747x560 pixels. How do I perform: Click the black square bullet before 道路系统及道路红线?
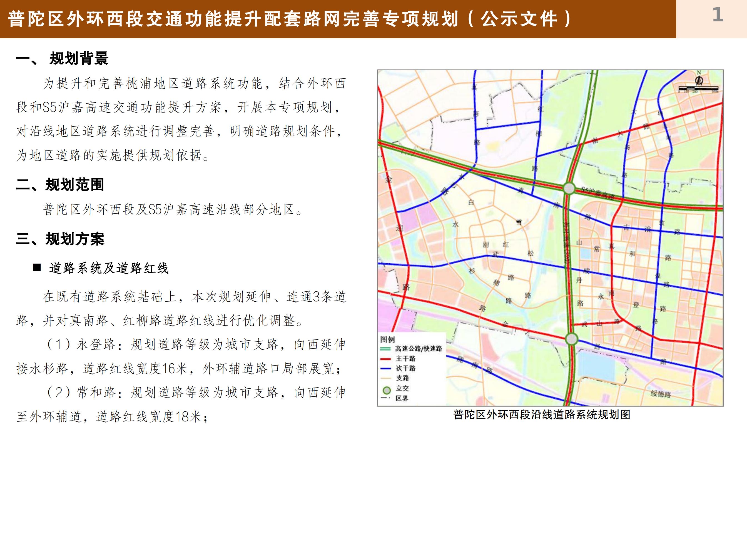[x=37, y=268]
